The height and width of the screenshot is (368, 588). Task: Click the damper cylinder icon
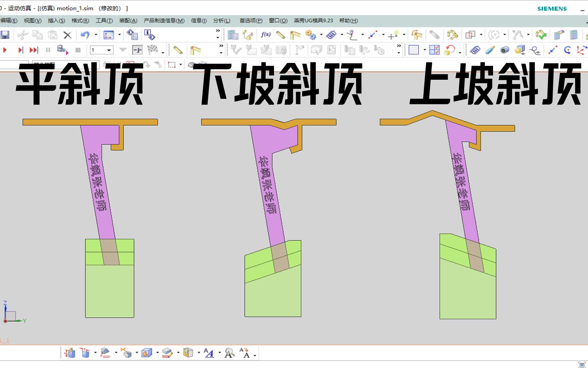(490, 50)
